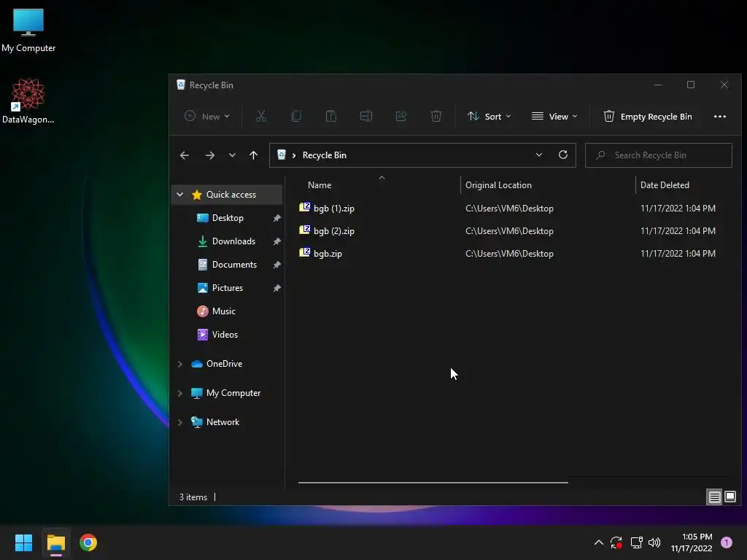This screenshot has height=560, width=747.
Task: Click Original Location of bgb.zip
Action: pos(509,254)
